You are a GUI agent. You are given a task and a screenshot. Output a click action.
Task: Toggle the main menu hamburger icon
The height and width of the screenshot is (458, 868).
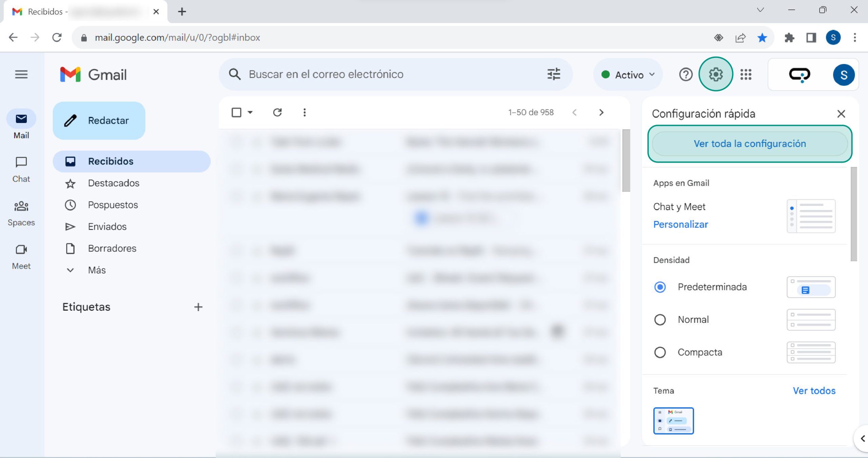[x=21, y=74]
